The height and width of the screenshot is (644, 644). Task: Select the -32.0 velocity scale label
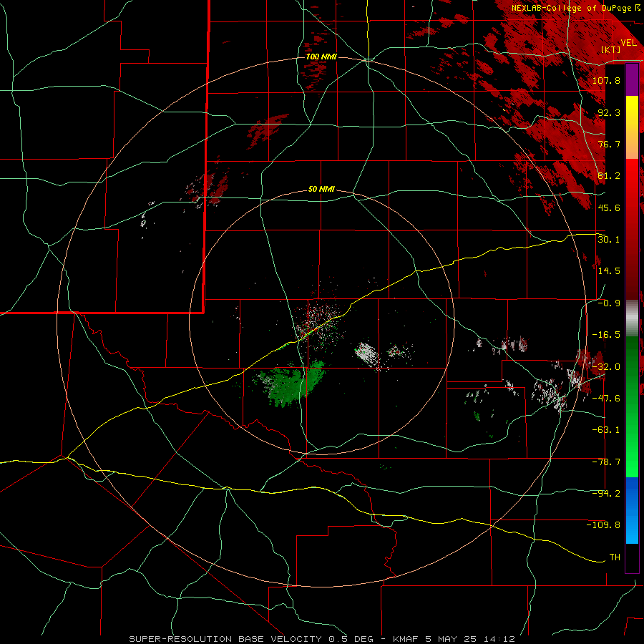coord(606,367)
